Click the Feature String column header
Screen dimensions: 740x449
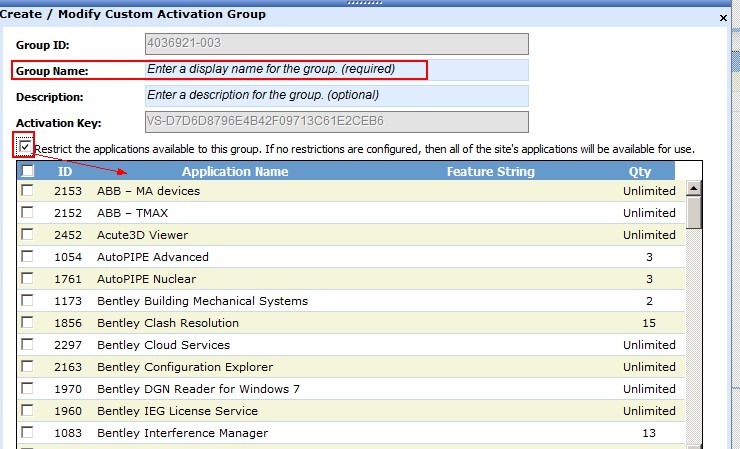tap(490, 171)
